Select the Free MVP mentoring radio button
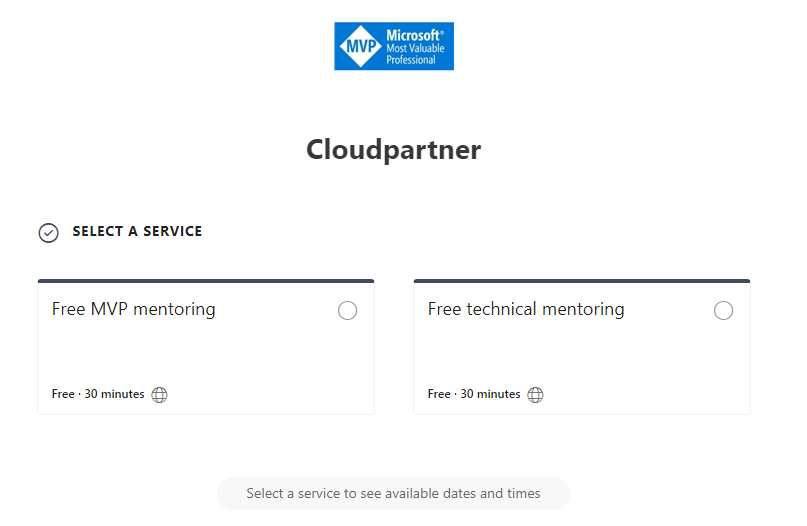The image size is (807, 526). coord(347,311)
